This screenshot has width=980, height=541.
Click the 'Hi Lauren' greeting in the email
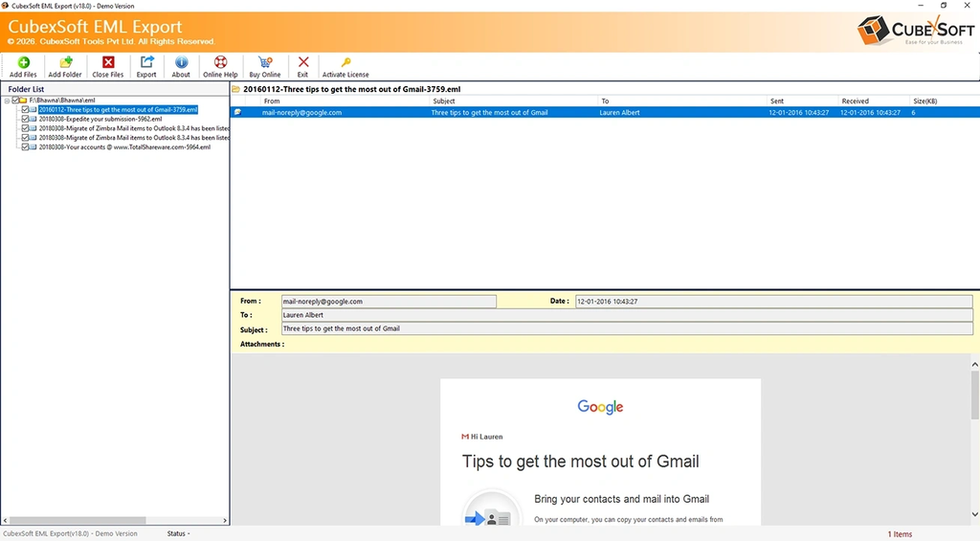coord(486,437)
